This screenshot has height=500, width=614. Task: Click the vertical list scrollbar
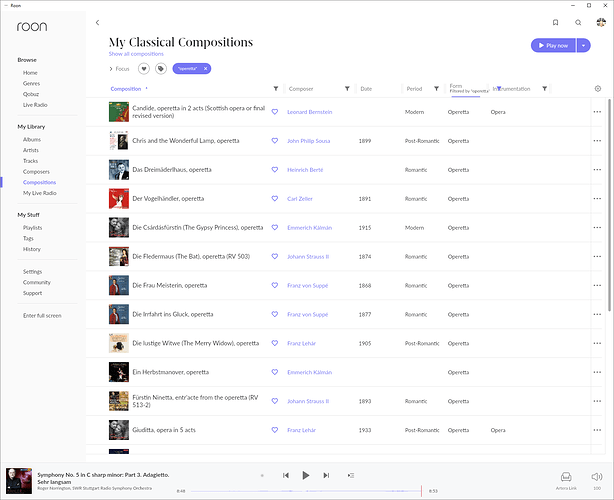pos(609,205)
